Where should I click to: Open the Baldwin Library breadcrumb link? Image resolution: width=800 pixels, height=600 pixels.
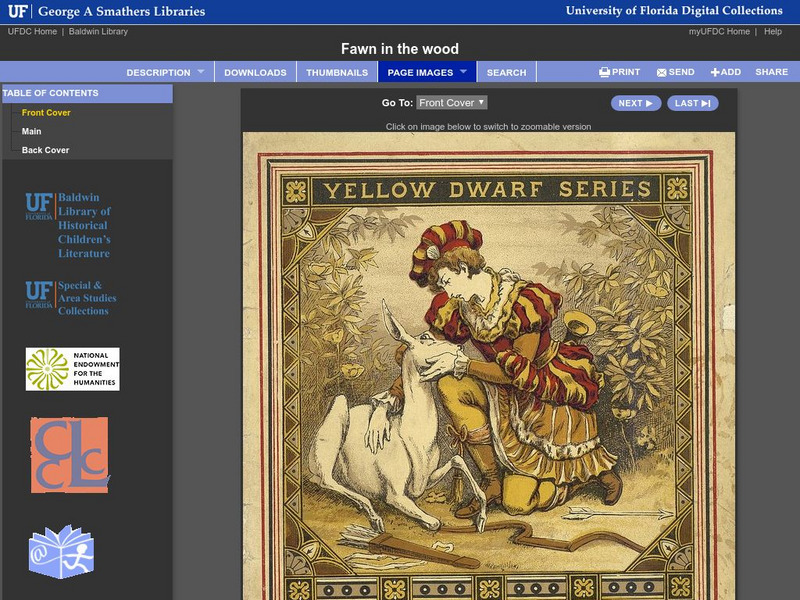click(x=98, y=31)
